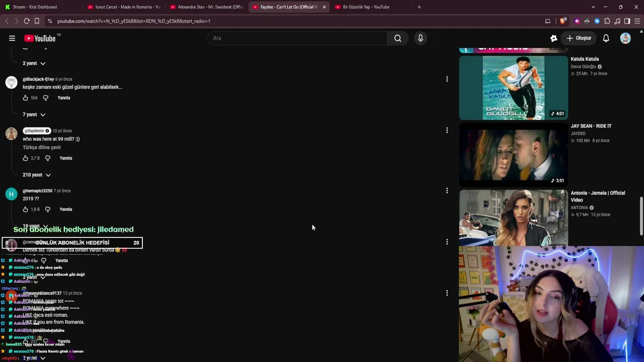Open options for hemapict3250 comment
Image resolution: width=644 pixels, height=362 pixels.
point(447,191)
